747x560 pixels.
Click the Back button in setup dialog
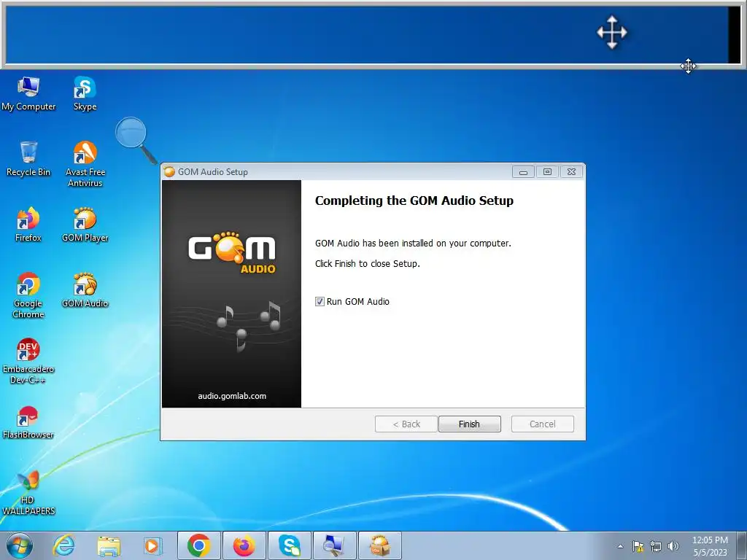(406, 424)
